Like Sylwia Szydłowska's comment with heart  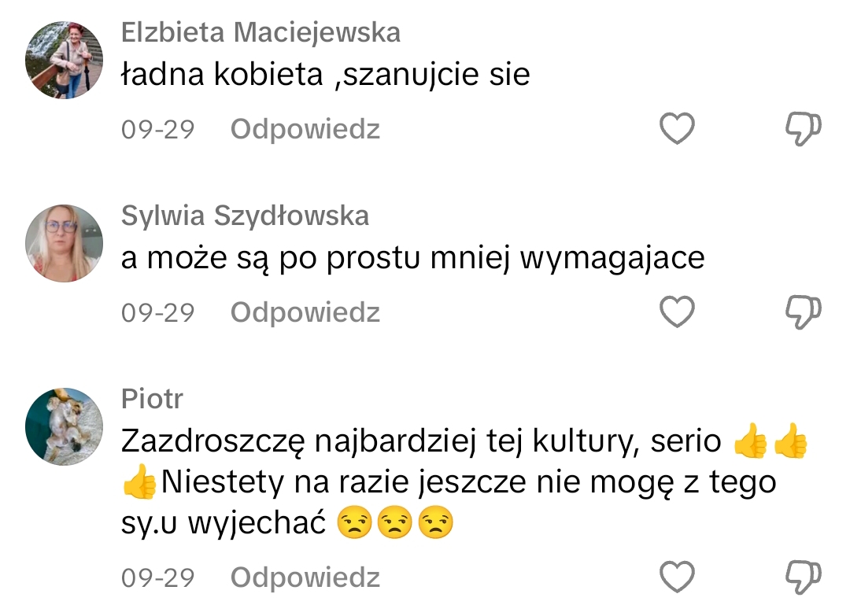(677, 312)
